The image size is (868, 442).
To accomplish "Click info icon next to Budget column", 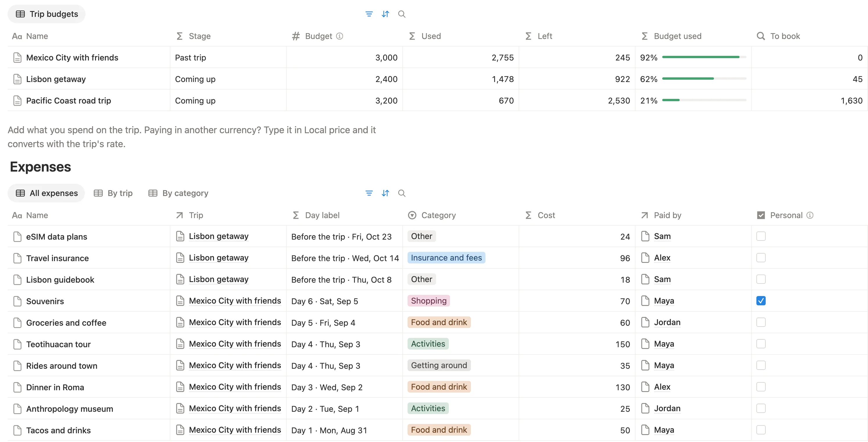I will click(340, 36).
